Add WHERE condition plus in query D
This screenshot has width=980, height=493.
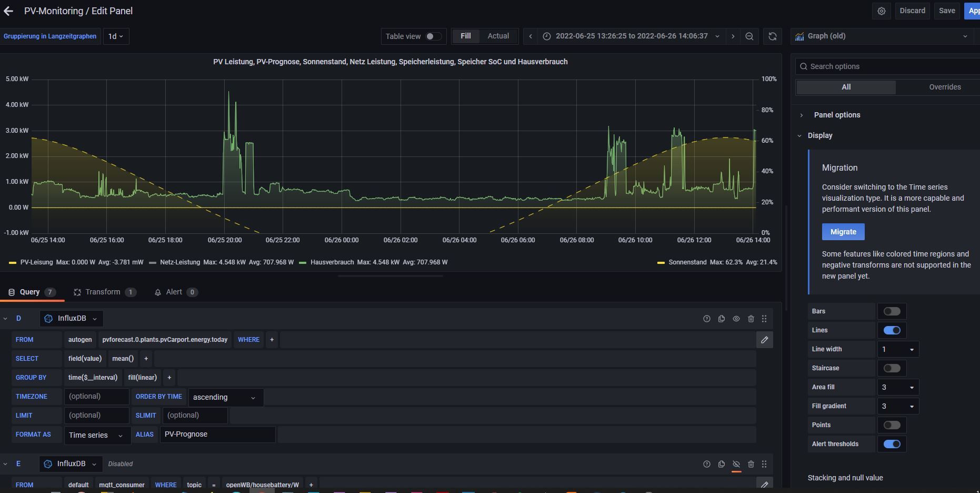(x=272, y=340)
